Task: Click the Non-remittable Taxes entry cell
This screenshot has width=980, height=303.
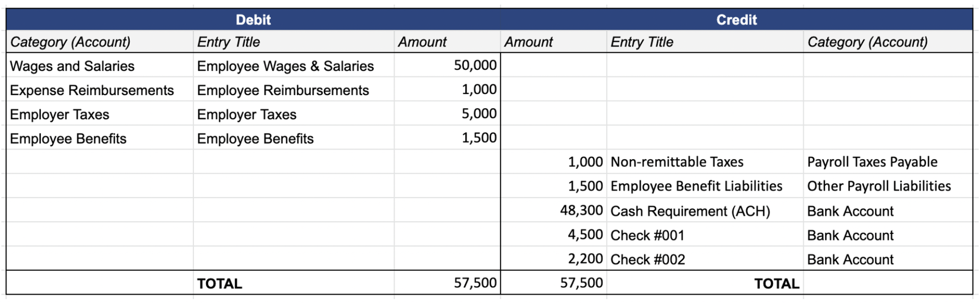Action: point(705,162)
